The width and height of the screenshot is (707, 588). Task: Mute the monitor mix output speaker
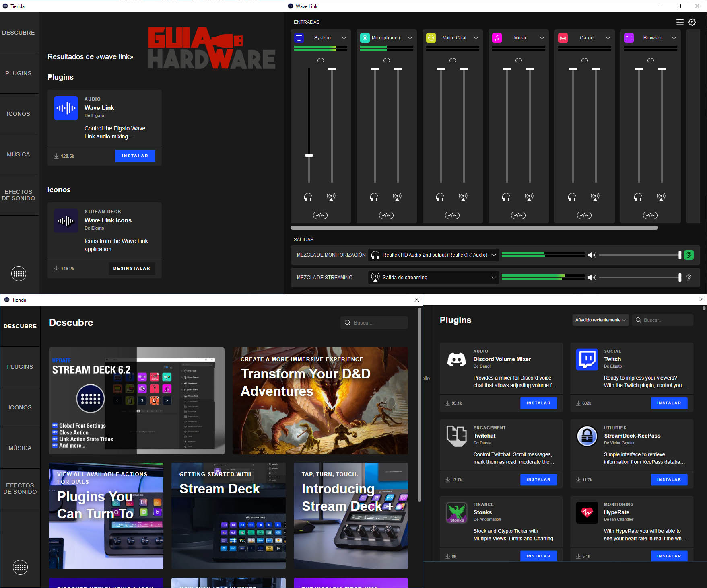pos(592,255)
